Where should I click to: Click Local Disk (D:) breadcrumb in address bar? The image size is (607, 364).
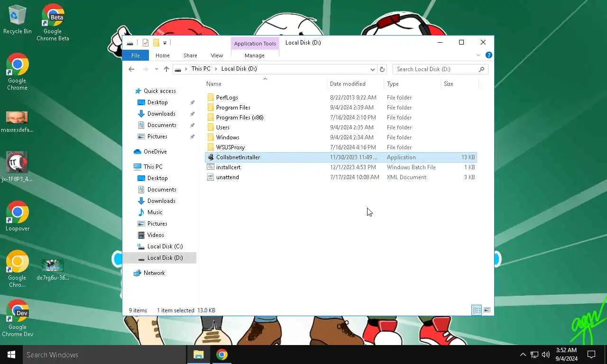239,69
